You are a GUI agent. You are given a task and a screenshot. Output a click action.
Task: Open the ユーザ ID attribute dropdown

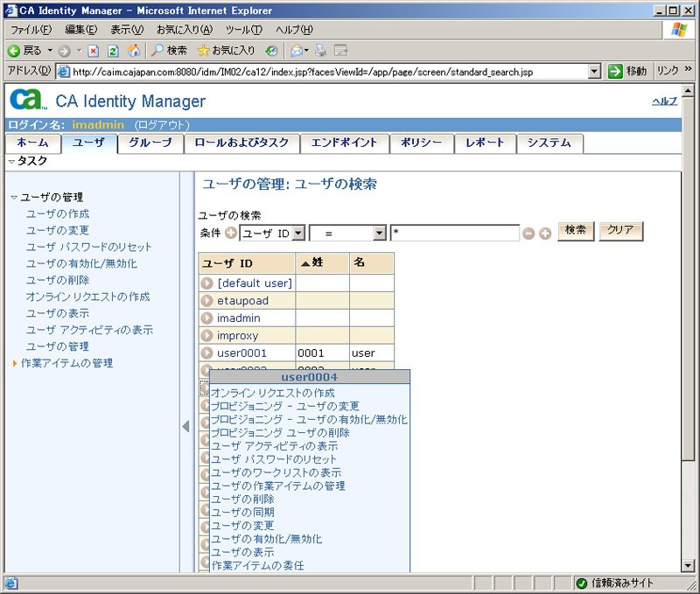(x=272, y=233)
